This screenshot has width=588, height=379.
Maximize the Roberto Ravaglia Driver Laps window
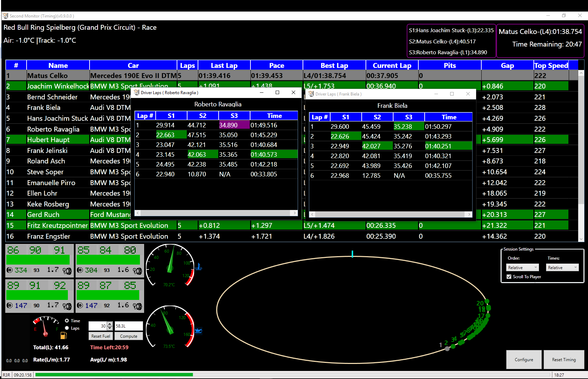277,92
